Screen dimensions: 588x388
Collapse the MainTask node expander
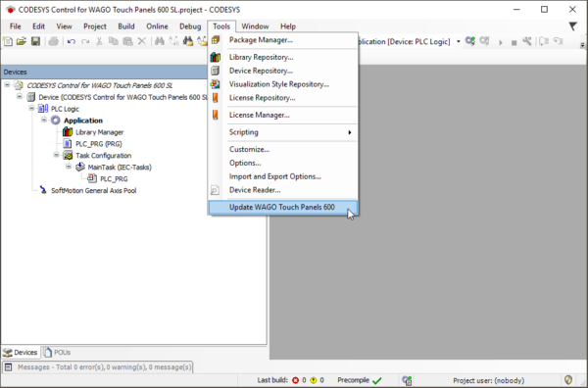69,167
